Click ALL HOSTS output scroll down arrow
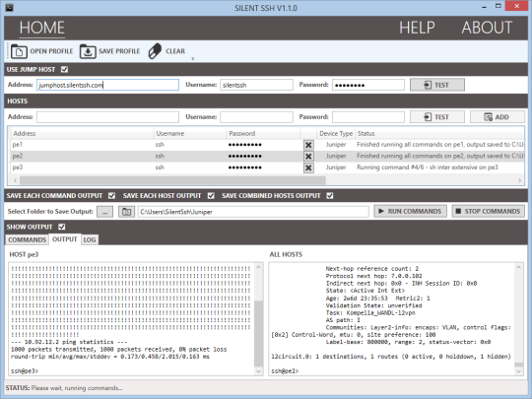532x399 pixels. [519, 371]
